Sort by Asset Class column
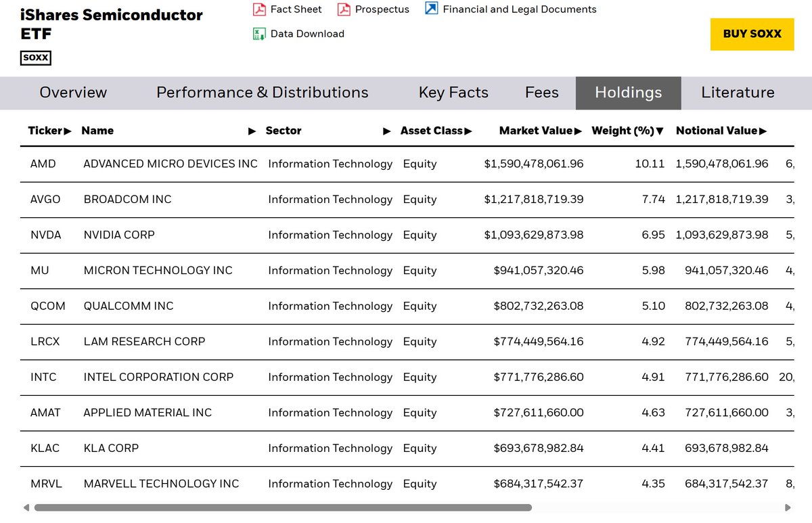The height and width of the screenshot is (523, 812). [x=436, y=131]
